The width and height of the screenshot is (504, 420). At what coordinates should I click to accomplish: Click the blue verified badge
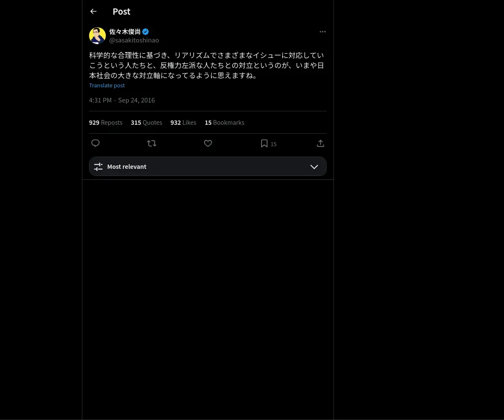pos(146,31)
